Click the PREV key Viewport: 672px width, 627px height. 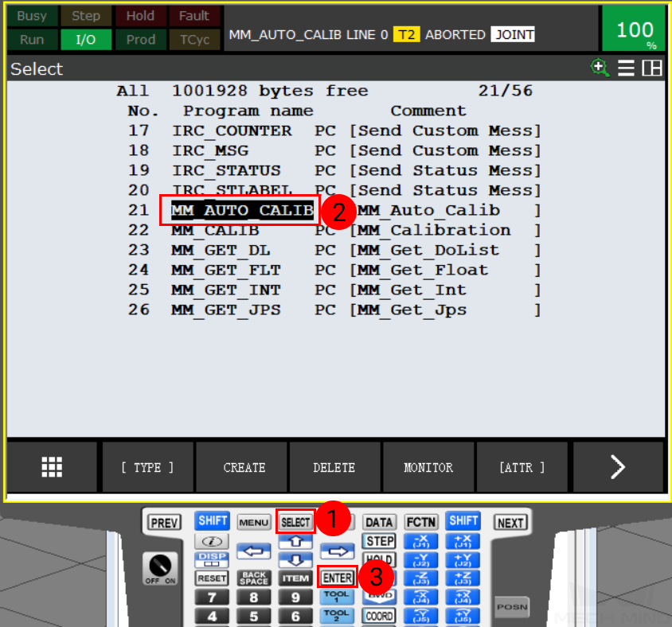165,523
